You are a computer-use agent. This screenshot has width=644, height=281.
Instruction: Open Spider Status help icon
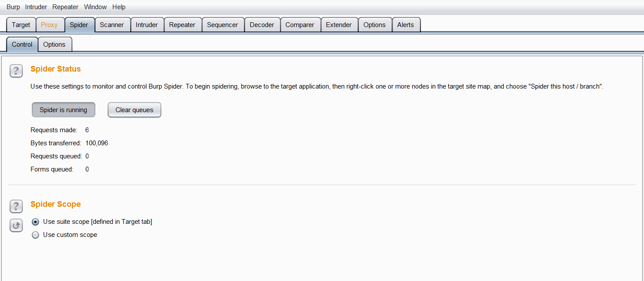coord(16,71)
